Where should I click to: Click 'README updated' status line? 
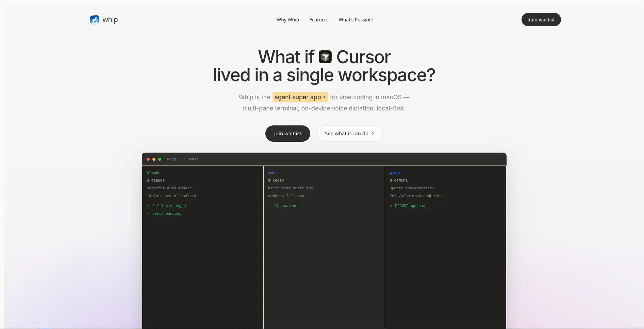[408, 206]
